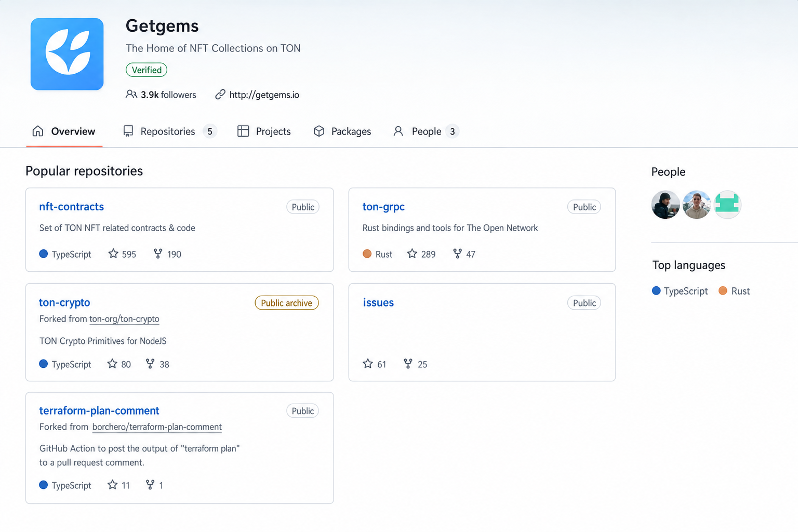This screenshot has width=798, height=532.
Task: Click the Public label on nft-contracts
Action: [x=303, y=207]
